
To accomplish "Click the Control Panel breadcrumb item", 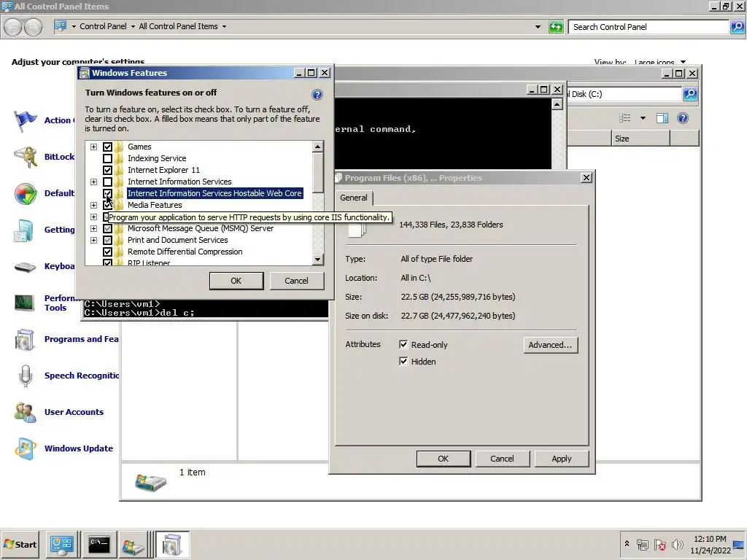I will coord(103,27).
